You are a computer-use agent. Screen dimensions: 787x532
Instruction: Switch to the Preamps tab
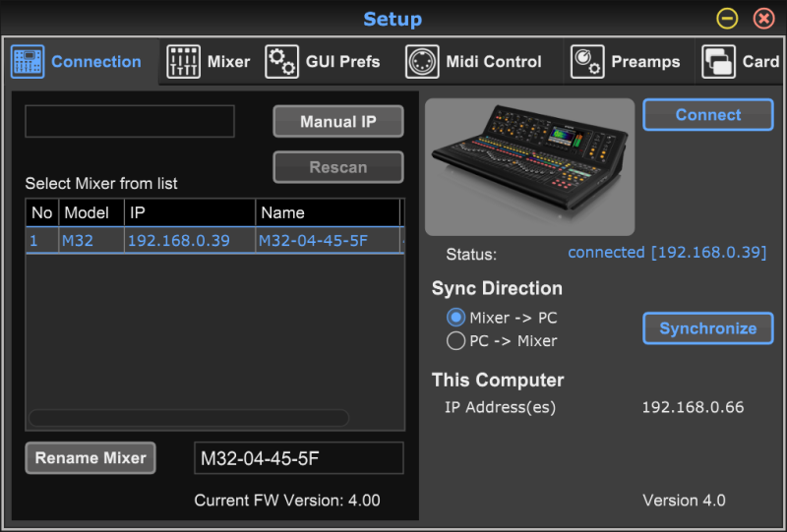[645, 62]
